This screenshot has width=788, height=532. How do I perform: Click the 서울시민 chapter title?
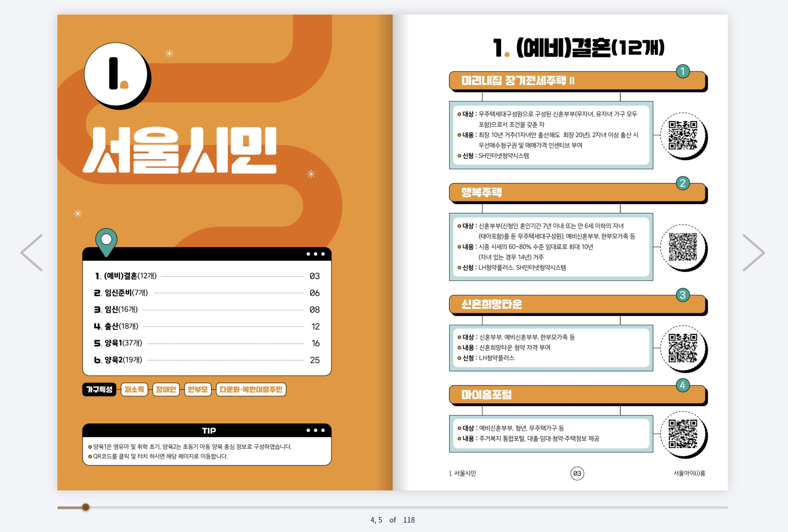[x=180, y=150]
